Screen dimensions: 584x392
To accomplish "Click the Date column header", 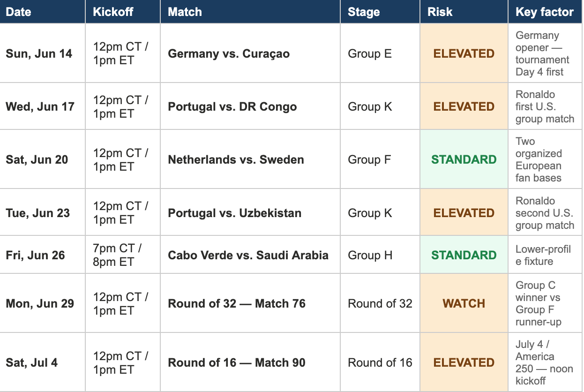I will pyautogui.click(x=43, y=12).
